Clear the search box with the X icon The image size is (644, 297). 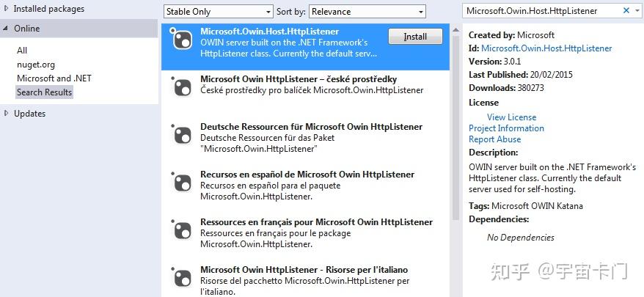(x=626, y=11)
